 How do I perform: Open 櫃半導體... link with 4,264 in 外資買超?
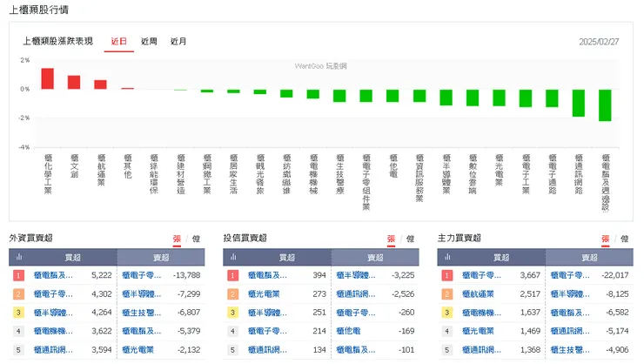(53, 313)
